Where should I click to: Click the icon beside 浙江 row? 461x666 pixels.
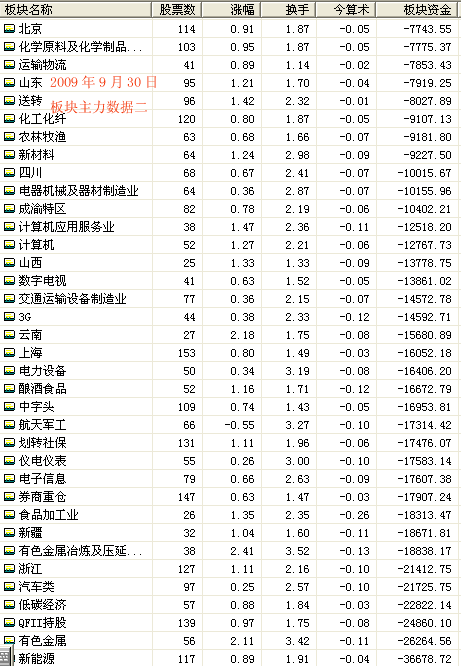(9, 569)
